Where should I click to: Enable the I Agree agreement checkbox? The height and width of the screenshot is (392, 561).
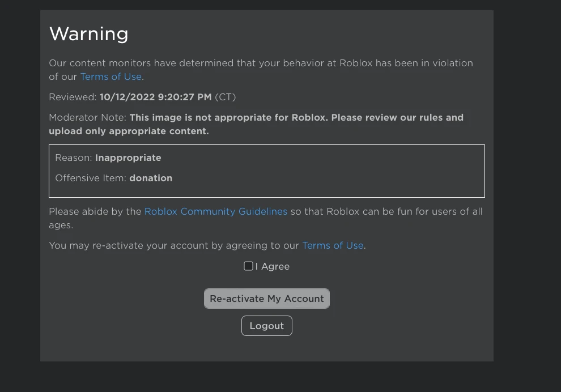point(248,266)
